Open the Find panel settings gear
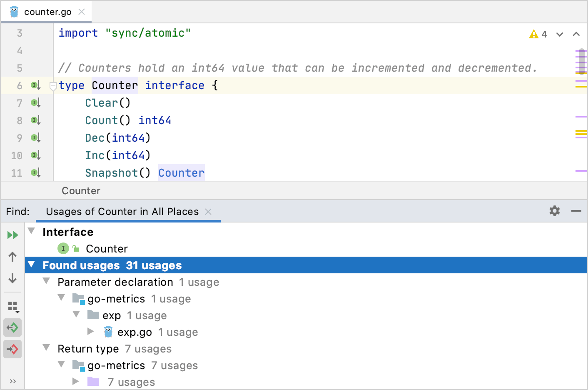588x390 pixels. [554, 211]
